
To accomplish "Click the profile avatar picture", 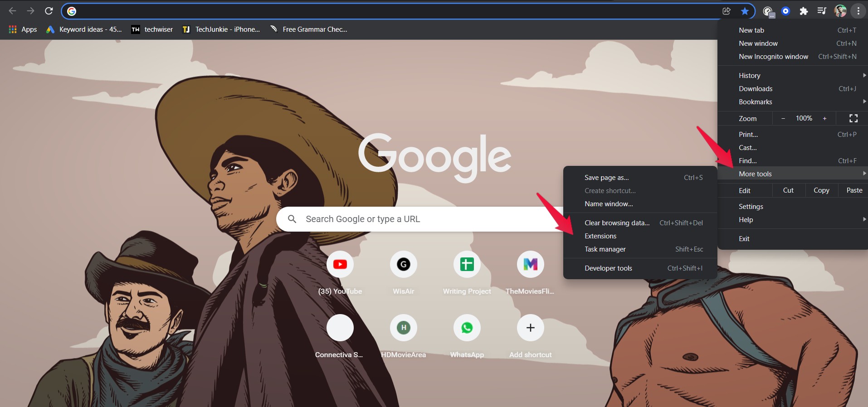I will (x=840, y=11).
